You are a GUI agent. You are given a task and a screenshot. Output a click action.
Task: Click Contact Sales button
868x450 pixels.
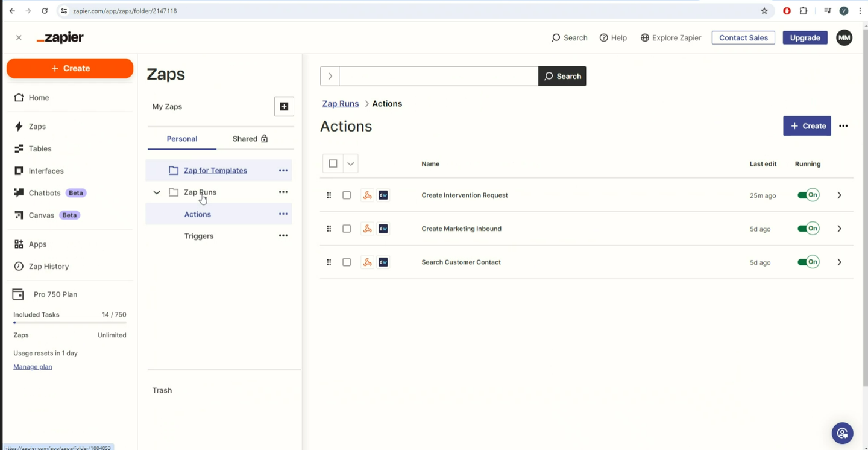(743, 37)
